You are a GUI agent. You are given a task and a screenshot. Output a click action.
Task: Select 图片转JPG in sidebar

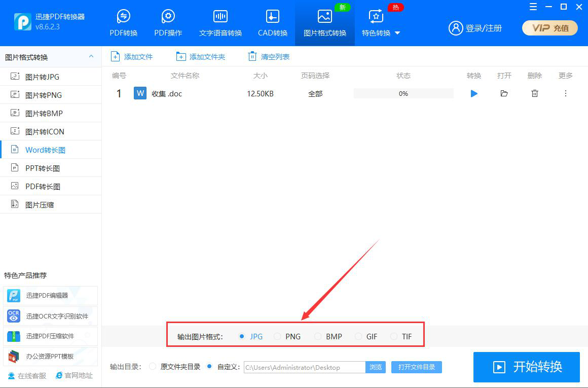point(51,77)
